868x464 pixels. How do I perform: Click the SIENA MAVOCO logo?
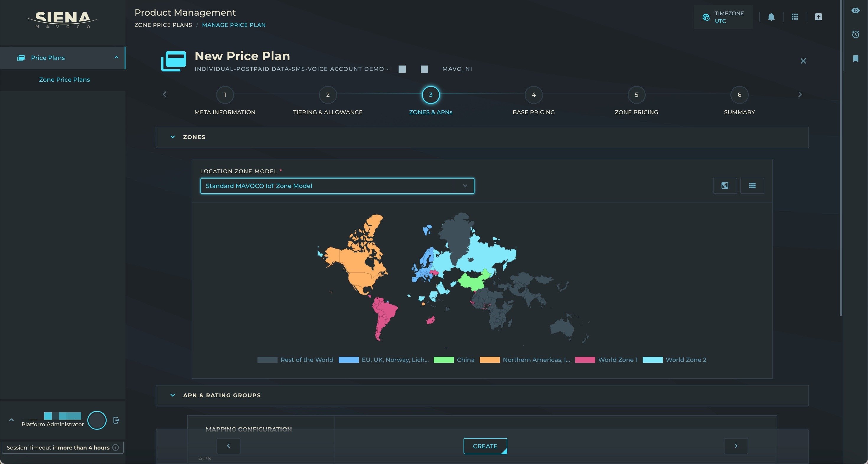pyautogui.click(x=63, y=20)
